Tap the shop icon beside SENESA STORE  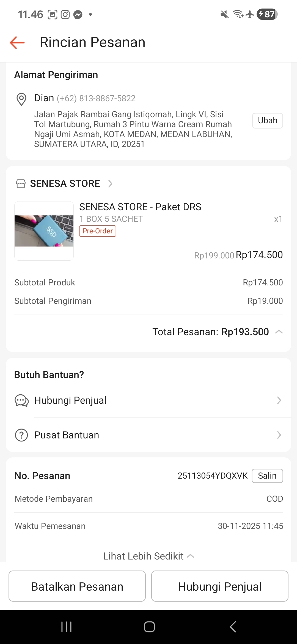pyautogui.click(x=21, y=184)
